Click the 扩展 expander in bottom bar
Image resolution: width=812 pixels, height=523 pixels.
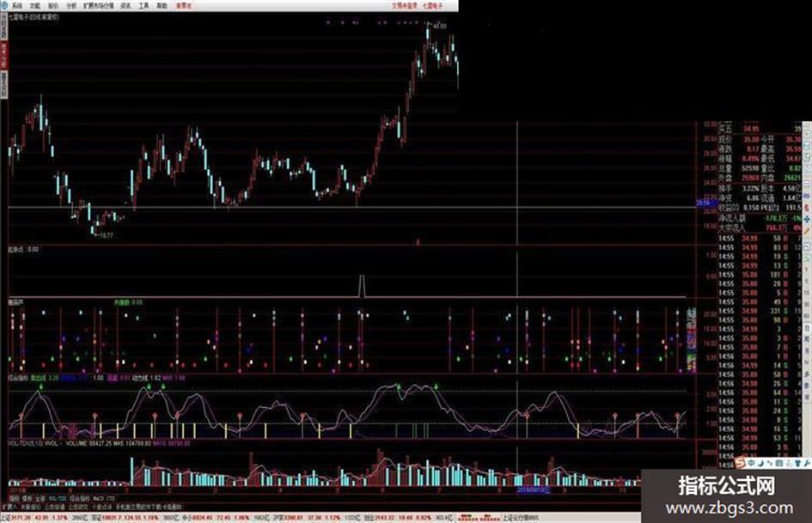coord(9,507)
